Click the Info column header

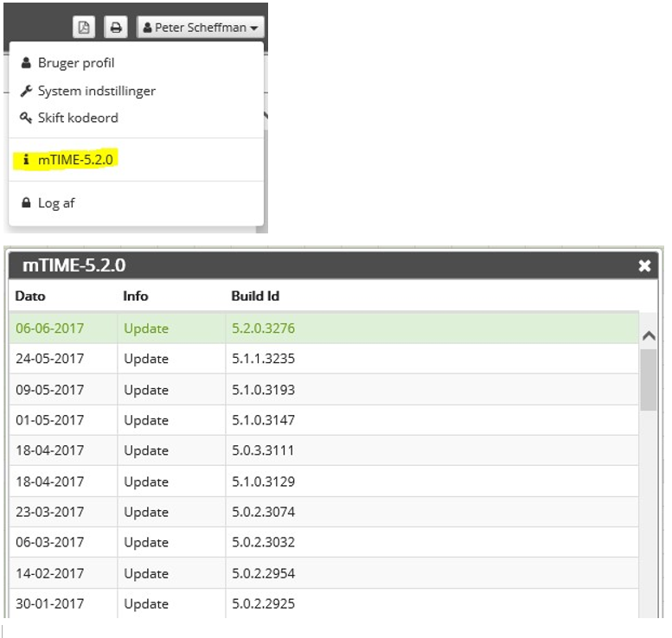click(x=136, y=296)
